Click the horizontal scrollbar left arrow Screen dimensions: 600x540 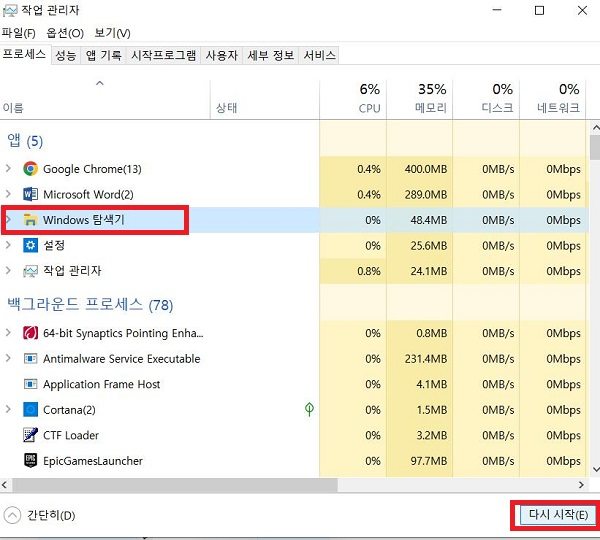click(x=5, y=485)
